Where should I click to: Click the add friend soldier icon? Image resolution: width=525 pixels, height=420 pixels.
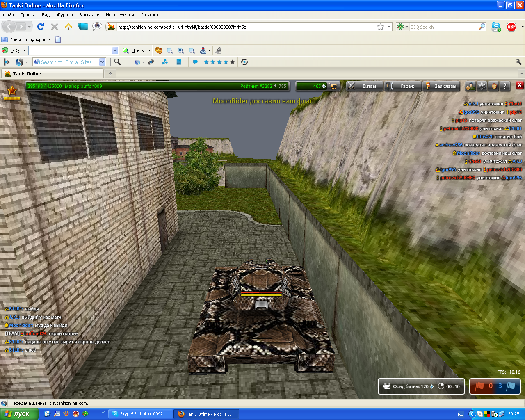coord(470,86)
